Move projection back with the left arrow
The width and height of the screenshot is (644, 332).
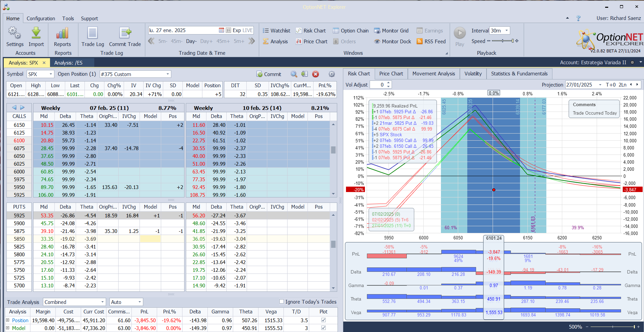(x=631, y=85)
